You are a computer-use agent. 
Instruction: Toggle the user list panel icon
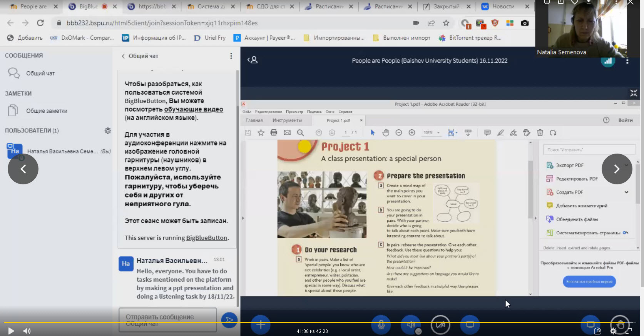pyautogui.click(x=253, y=60)
